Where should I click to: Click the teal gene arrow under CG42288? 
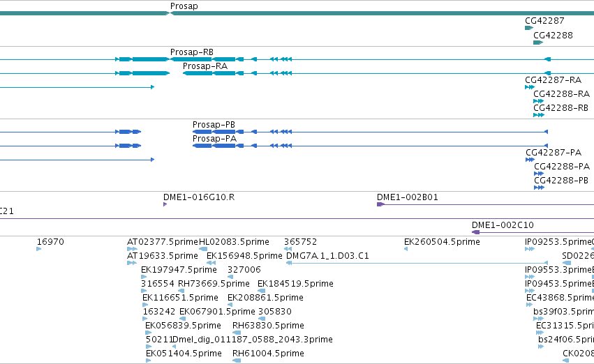(538, 43)
